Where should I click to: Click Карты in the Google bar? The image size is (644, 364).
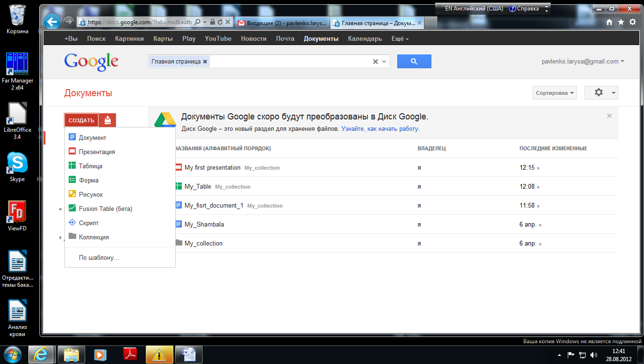click(163, 39)
